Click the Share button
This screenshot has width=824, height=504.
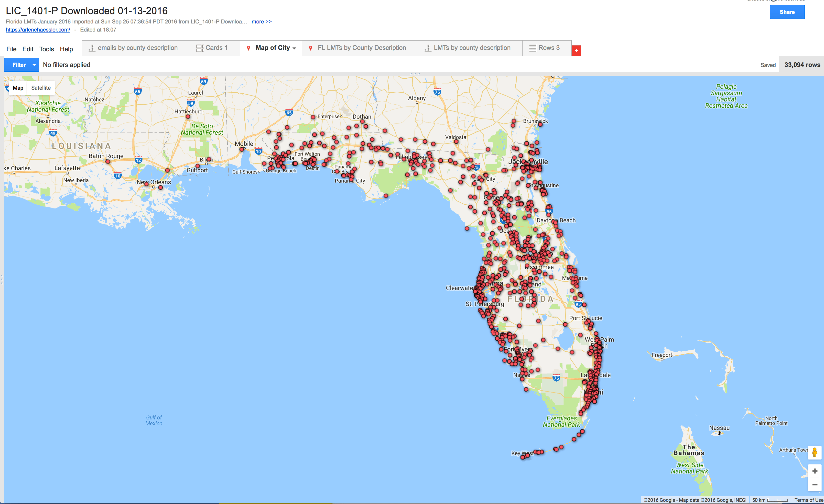pos(787,12)
